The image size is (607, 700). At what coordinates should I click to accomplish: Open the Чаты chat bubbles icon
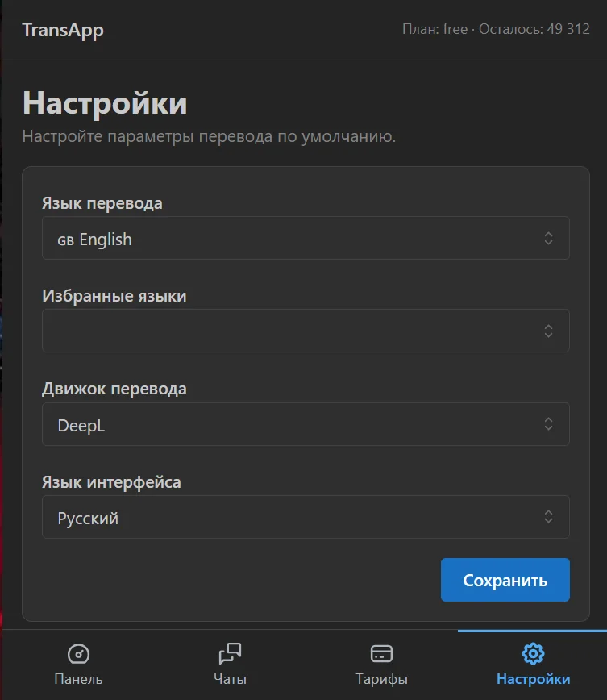click(x=230, y=653)
